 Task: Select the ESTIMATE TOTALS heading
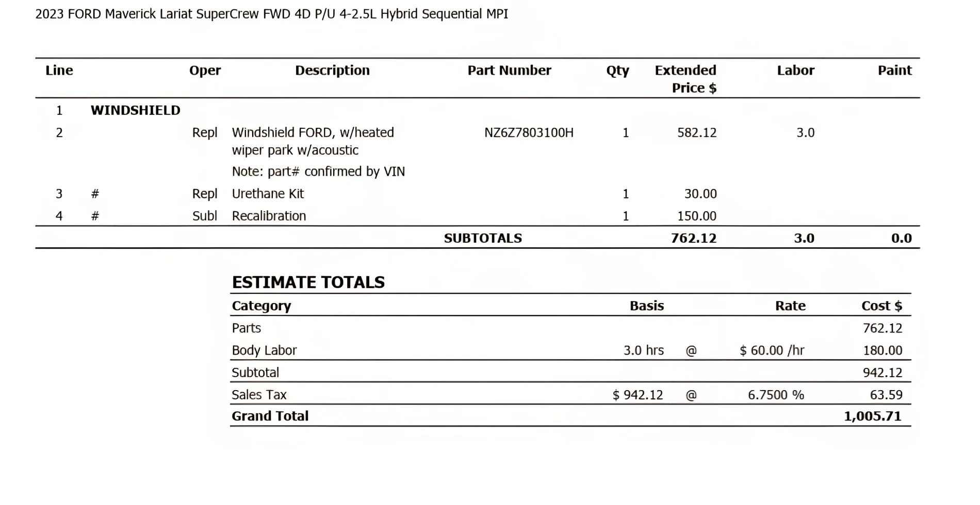[x=308, y=282]
